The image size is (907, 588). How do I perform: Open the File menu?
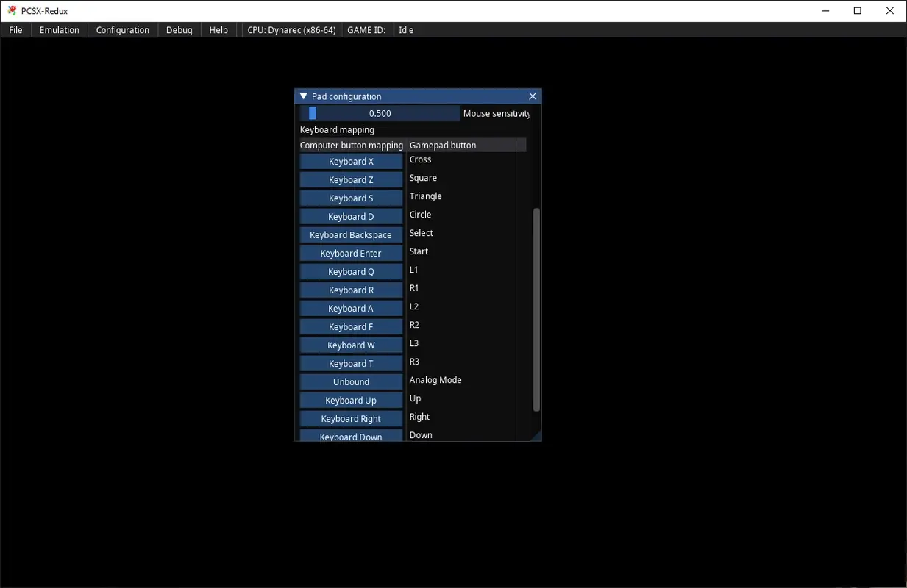point(15,30)
